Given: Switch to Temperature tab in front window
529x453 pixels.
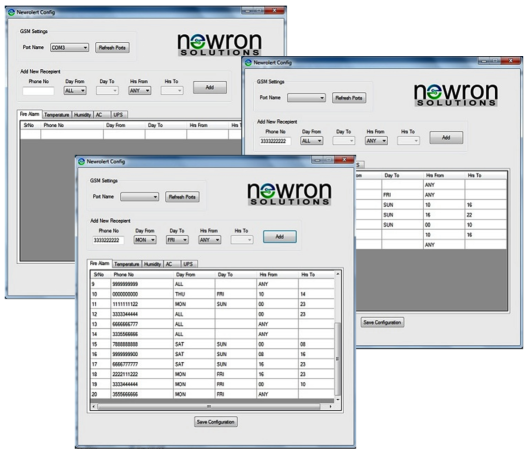Looking at the screenshot, I should coord(127,264).
